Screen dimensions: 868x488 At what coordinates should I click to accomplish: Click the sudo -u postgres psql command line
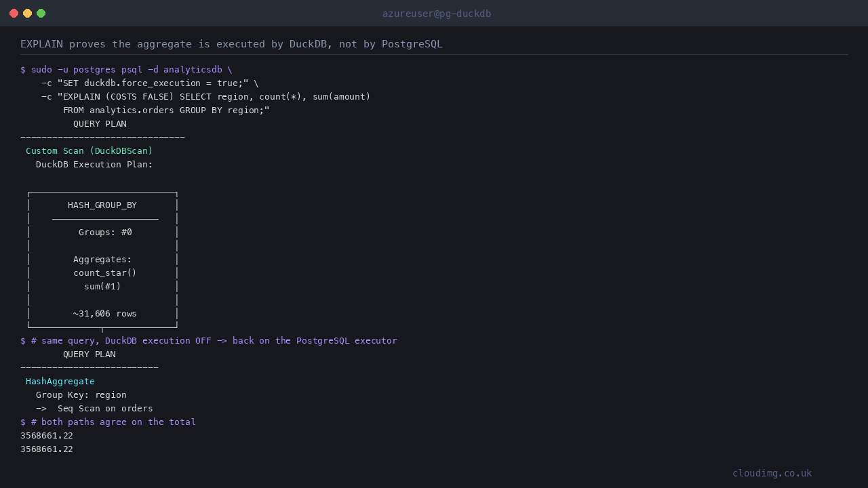click(126, 70)
